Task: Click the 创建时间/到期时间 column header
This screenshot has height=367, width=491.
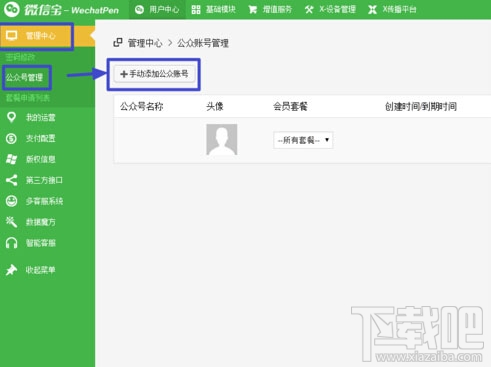Action: coord(421,107)
